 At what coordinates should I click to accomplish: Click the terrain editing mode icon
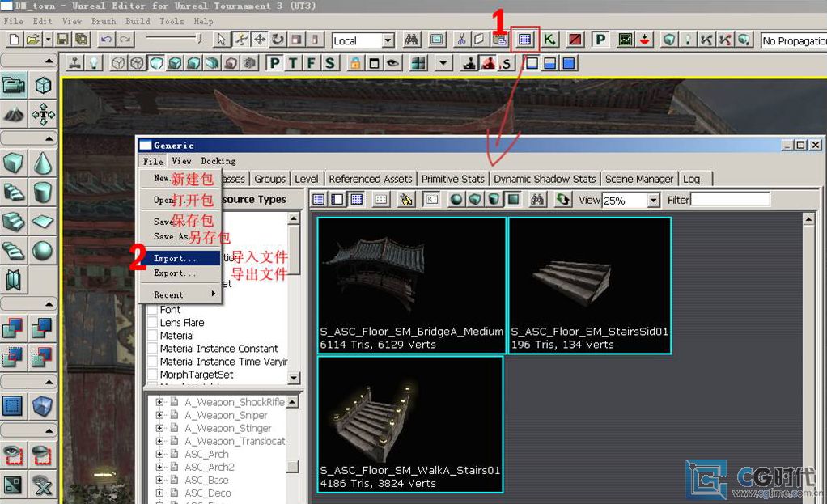click(x=14, y=114)
